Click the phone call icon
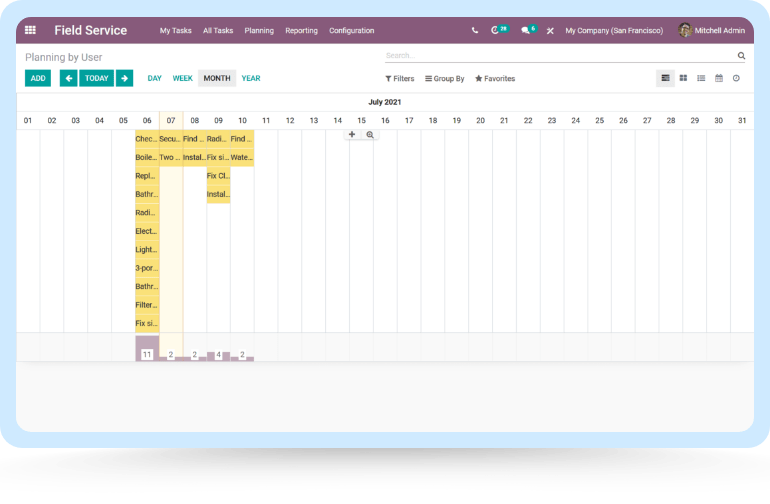Image resolution: width=770 pixels, height=504 pixels. click(x=475, y=31)
